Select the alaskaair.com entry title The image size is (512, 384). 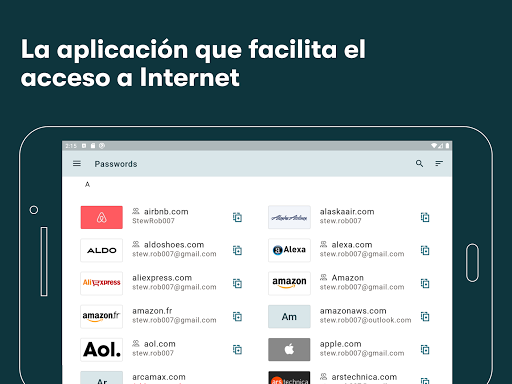(x=347, y=212)
